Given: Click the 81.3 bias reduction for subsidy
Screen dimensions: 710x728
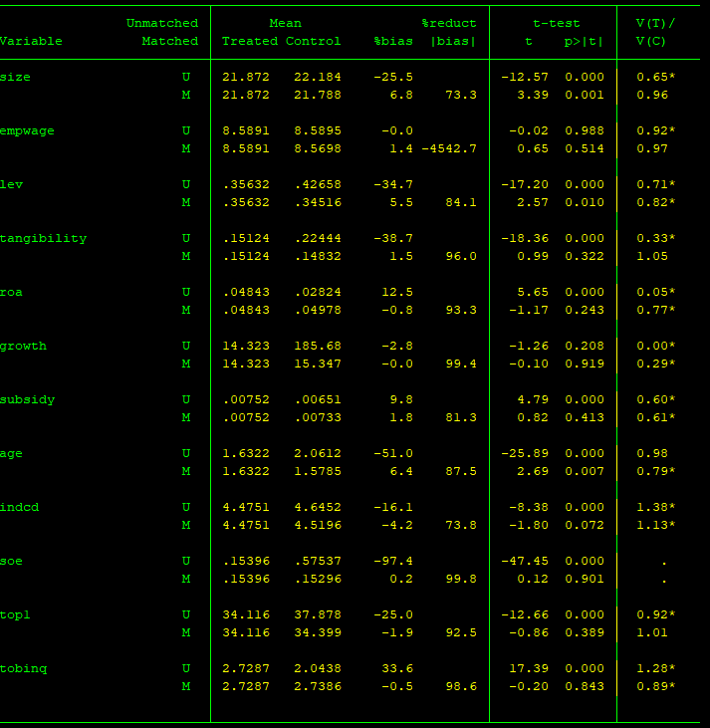Looking at the screenshot, I should (x=461, y=418).
